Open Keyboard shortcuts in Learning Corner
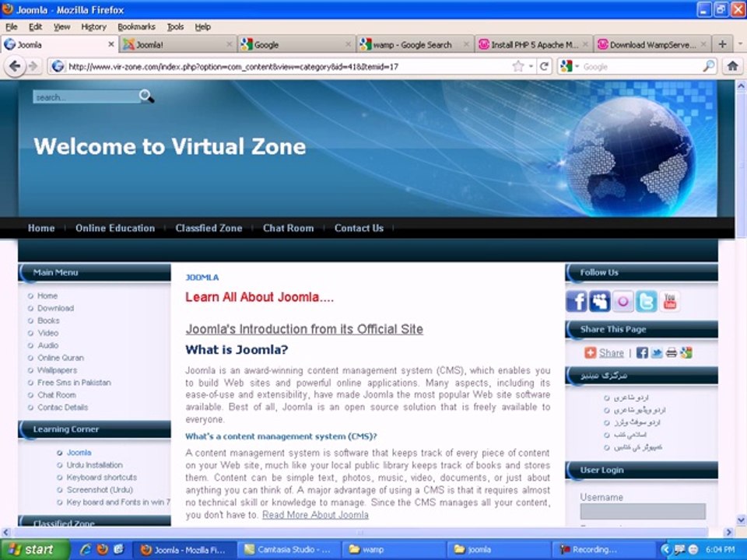 101,477
